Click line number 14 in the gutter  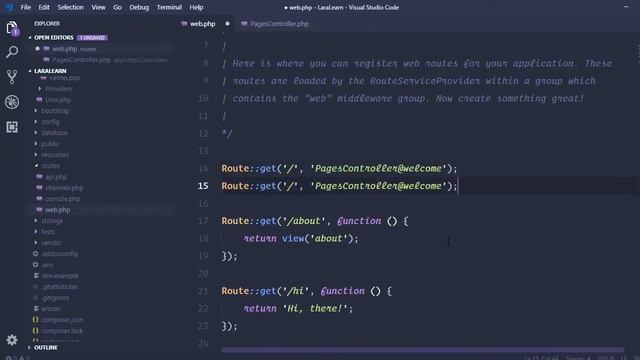point(203,168)
